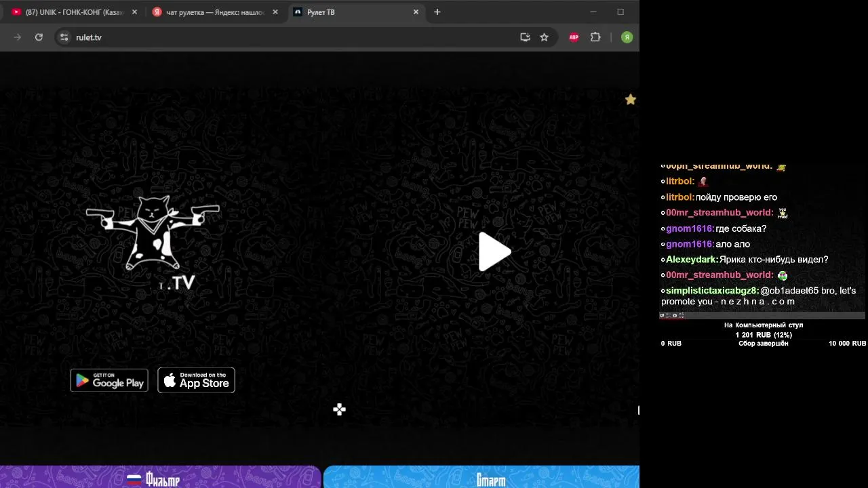Click the donation goal progress bar
The width and height of the screenshot is (868, 488).
pyautogui.click(x=763, y=315)
